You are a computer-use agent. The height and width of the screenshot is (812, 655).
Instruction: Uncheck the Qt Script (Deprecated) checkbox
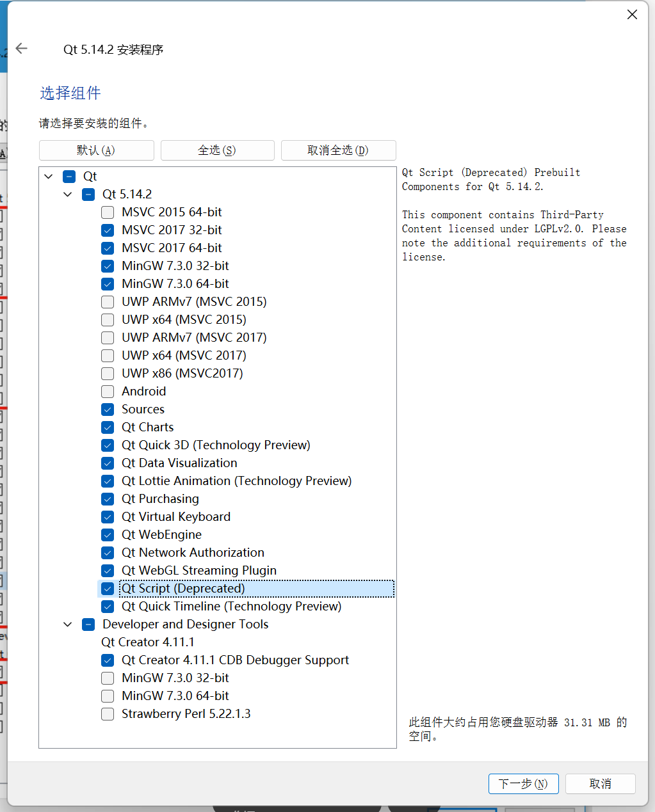pos(108,588)
